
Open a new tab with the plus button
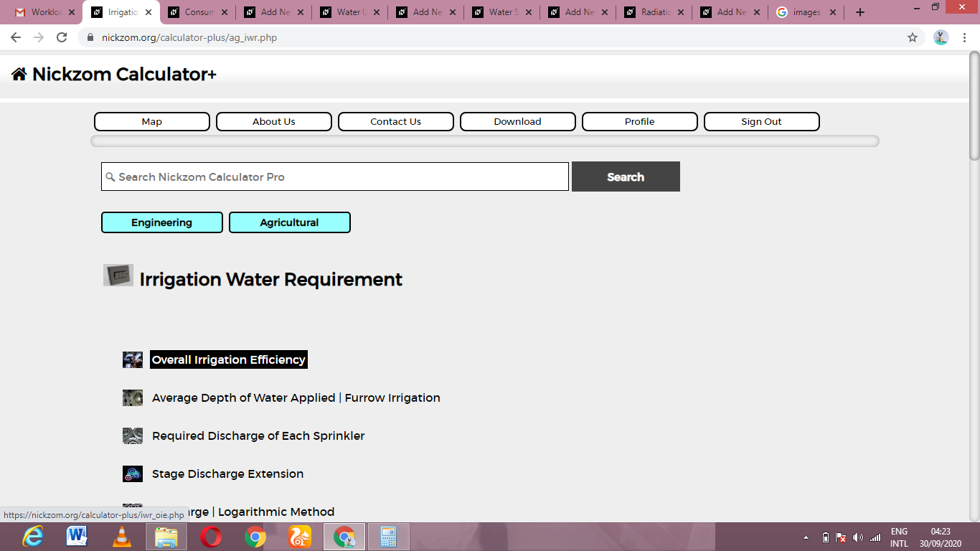pyautogui.click(x=860, y=12)
